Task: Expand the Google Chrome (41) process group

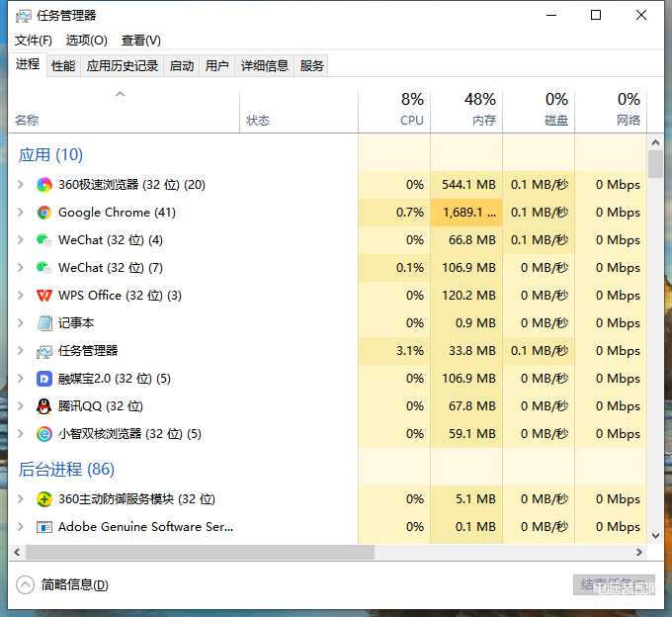Action: coord(20,213)
